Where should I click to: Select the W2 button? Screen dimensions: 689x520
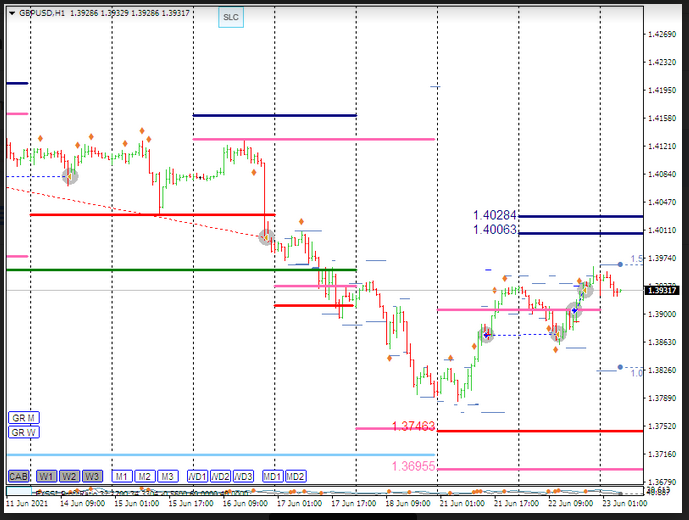(69, 476)
